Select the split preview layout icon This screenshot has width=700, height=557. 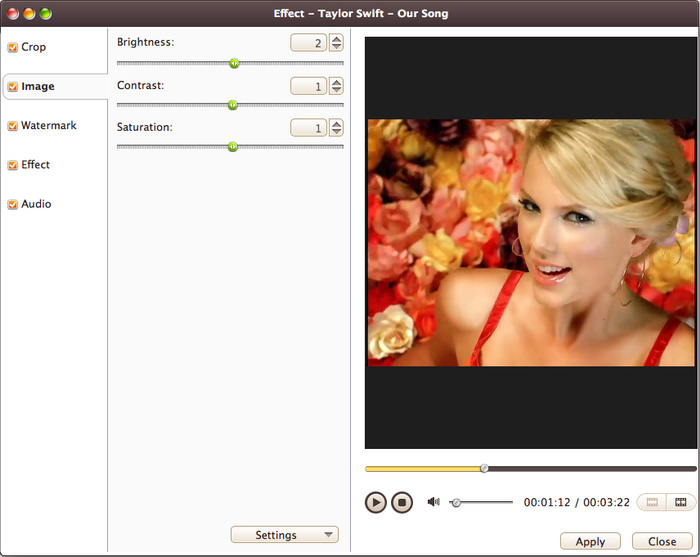(681, 502)
